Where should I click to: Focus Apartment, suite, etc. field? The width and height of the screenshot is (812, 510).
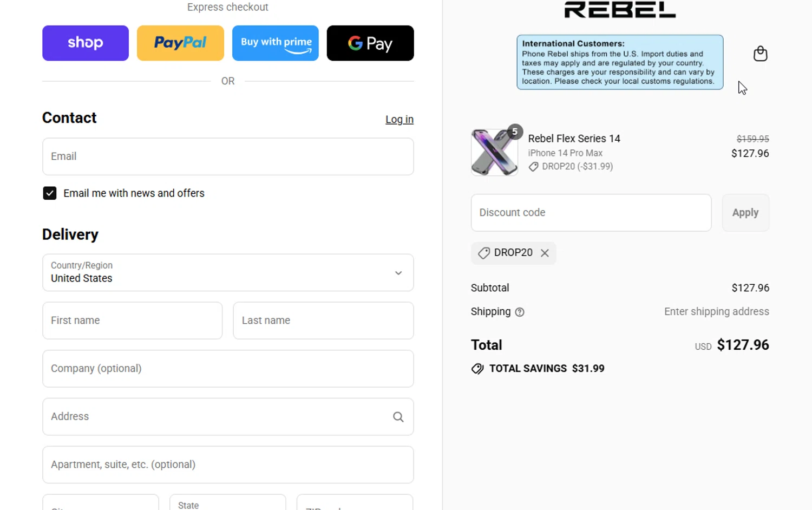point(228,465)
